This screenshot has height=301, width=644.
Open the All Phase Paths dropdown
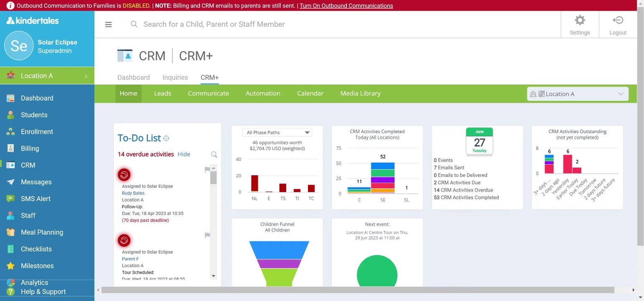(277, 133)
